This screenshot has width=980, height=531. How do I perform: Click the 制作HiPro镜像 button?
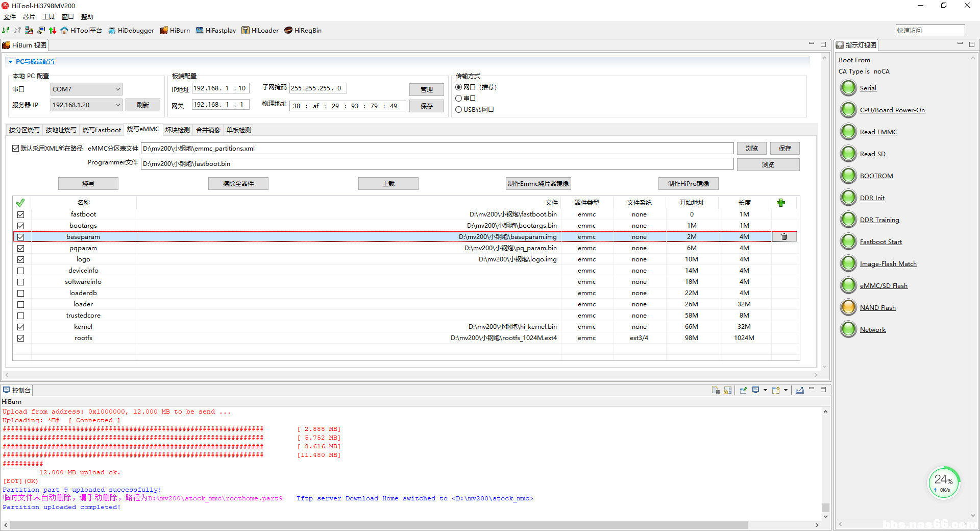(688, 184)
